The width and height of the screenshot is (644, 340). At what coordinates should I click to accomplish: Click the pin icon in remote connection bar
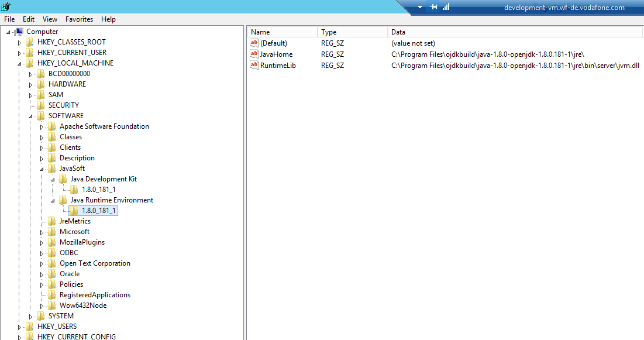433,7
